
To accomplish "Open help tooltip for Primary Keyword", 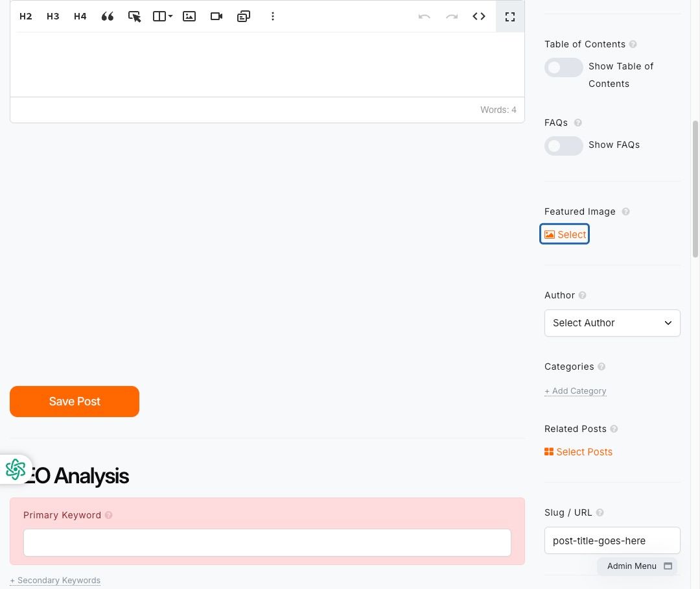I will [108, 515].
